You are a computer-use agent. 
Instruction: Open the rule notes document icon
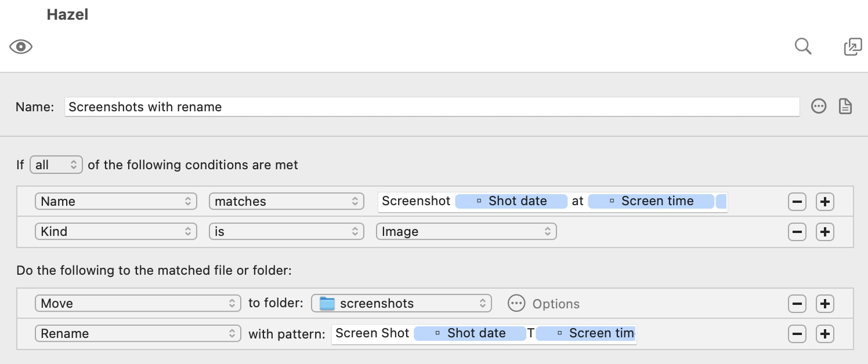pos(845,107)
